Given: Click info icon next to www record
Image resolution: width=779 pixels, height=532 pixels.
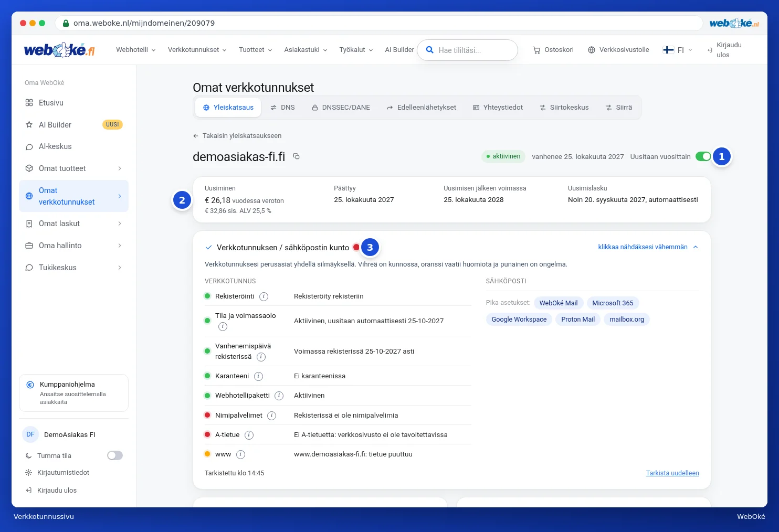Looking at the screenshot, I should coord(241,454).
